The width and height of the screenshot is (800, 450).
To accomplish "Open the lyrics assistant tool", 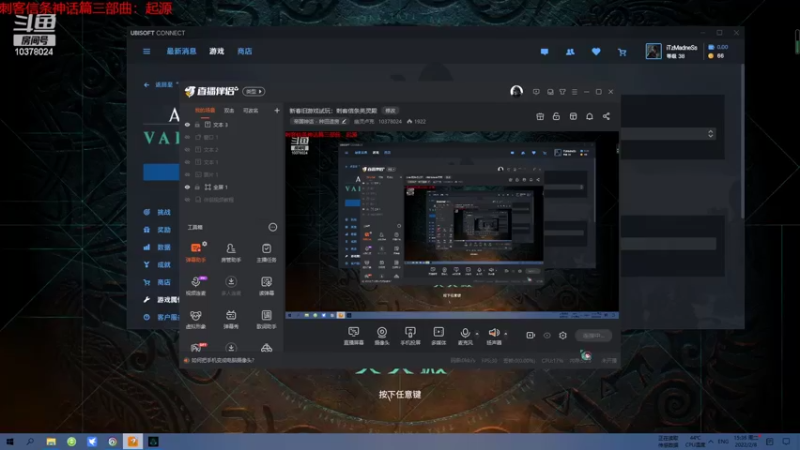I will tap(266, 319).
